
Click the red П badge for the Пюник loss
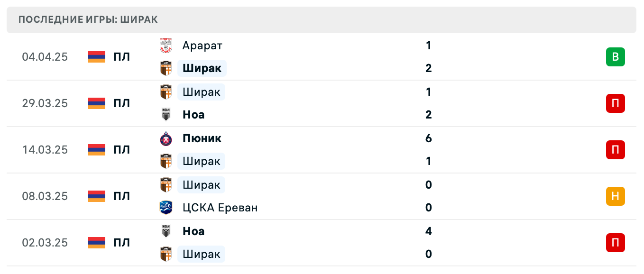(616, 150)
